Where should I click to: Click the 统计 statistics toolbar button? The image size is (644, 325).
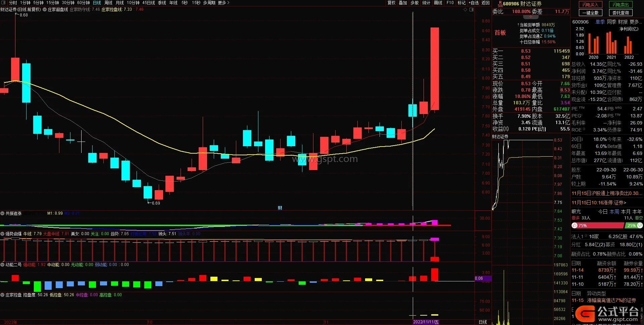pyautogui.click(x=426, y=3)
